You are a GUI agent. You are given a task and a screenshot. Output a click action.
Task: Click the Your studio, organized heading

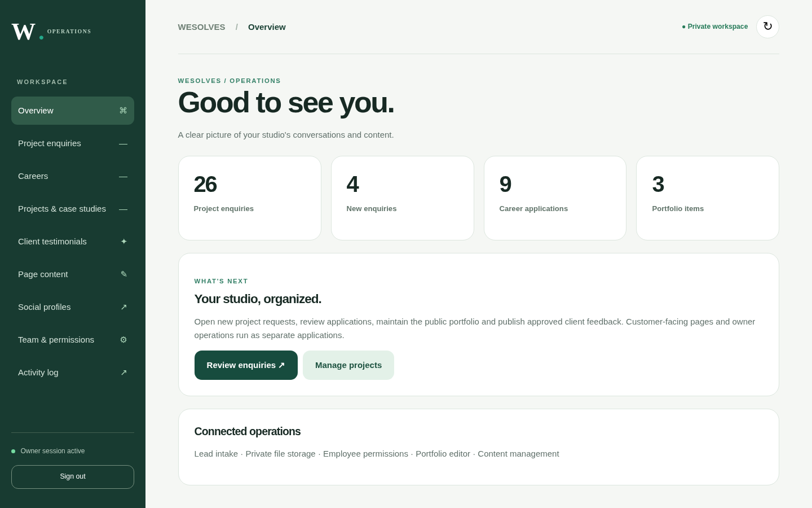[258, 299]
